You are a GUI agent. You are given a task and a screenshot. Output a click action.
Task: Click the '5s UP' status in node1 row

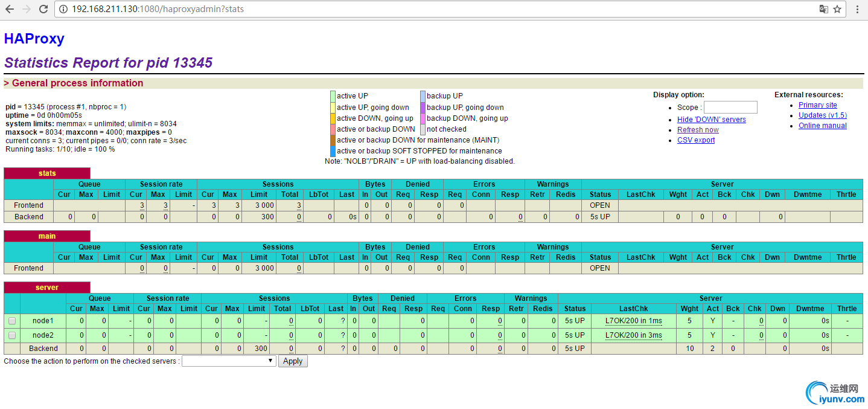[575, 321]
